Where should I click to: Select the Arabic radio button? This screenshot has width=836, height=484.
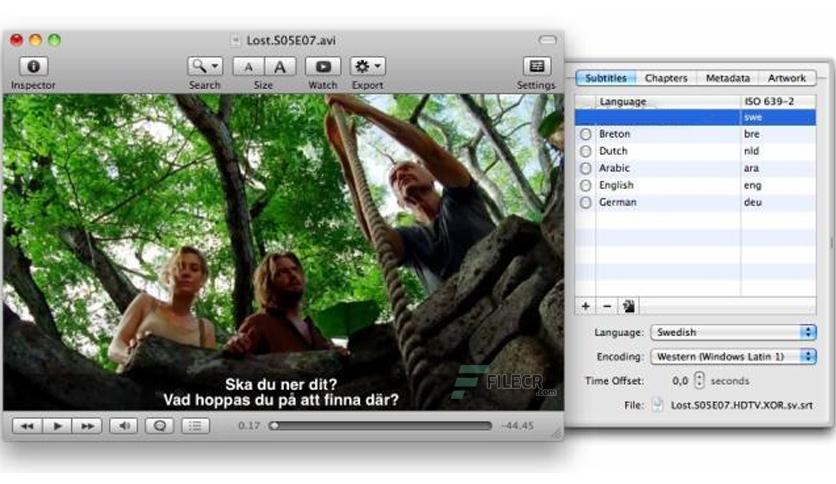tap(585, 168)
